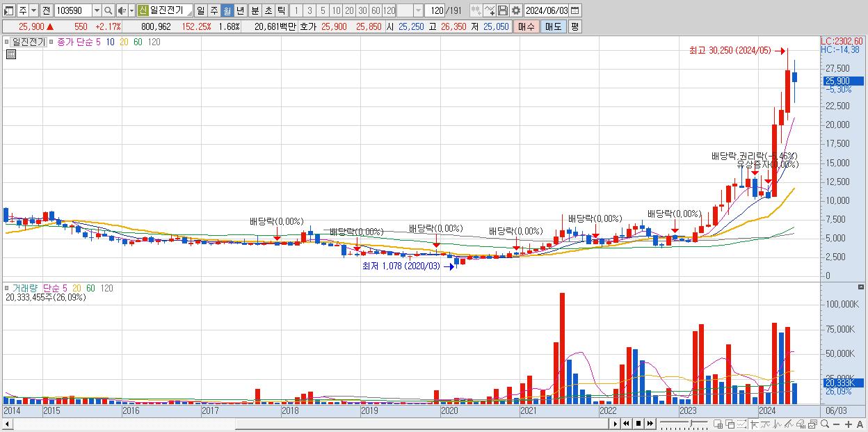Toggle the small square before 거래량 legend

[7, 288]
